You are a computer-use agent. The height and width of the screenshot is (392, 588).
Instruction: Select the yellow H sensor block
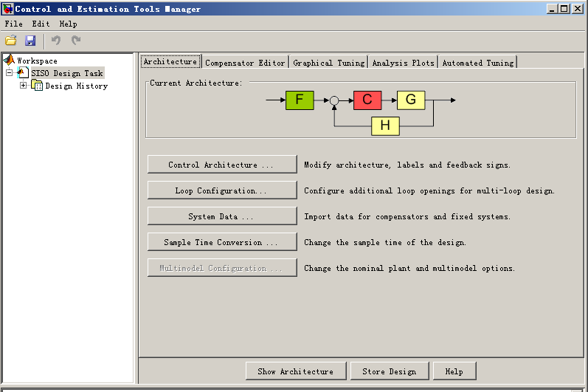[386, 125]
